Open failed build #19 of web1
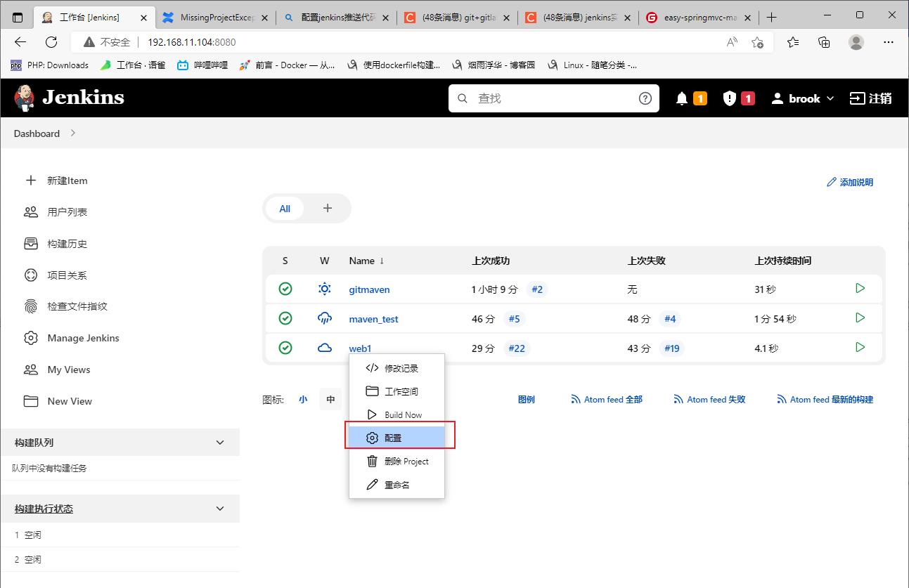909x588 pixels. [672, 348]
